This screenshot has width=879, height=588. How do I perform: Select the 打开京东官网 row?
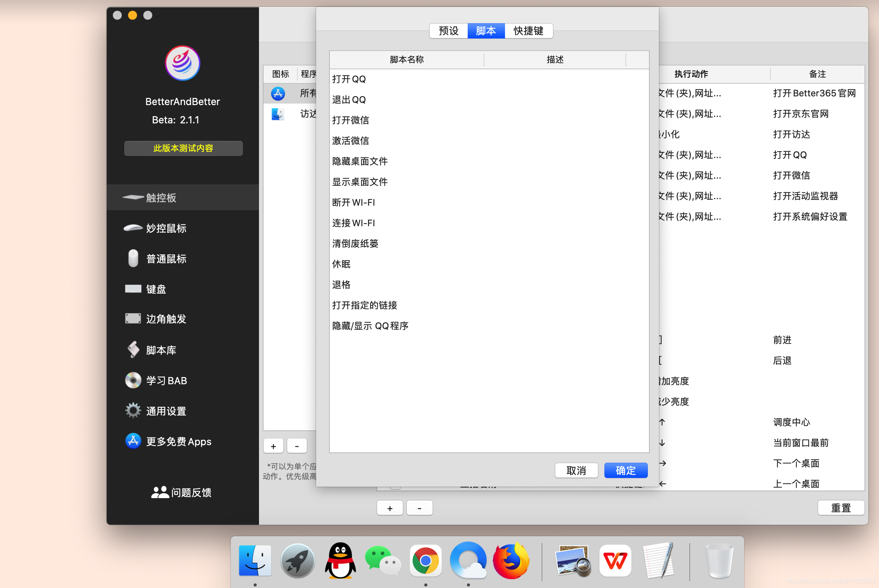pos(762,114)
